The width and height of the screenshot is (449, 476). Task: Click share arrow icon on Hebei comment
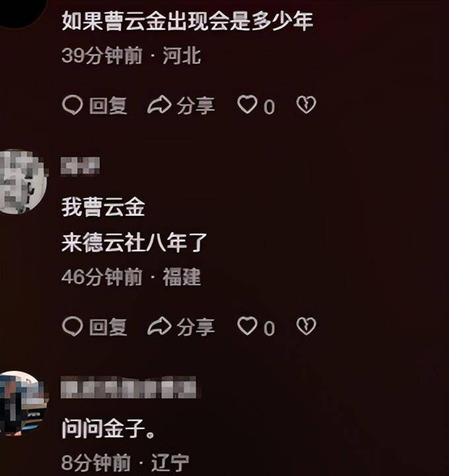[159, 105]
